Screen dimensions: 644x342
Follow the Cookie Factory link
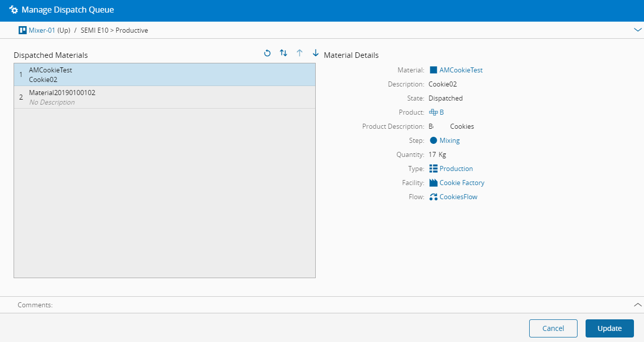click(x=462, y=183)
